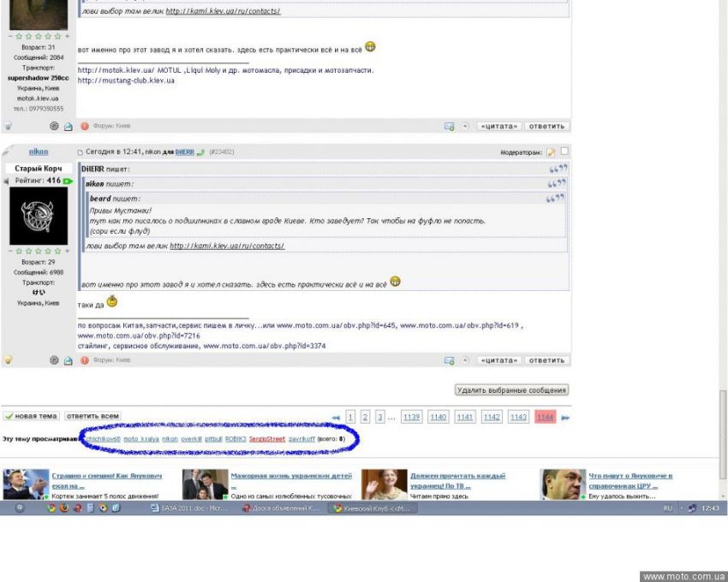Screen dimensions: 728x582
Task: Click the forward arrows after page 1144
Action: pyautogui.click(x=564, y=418)
